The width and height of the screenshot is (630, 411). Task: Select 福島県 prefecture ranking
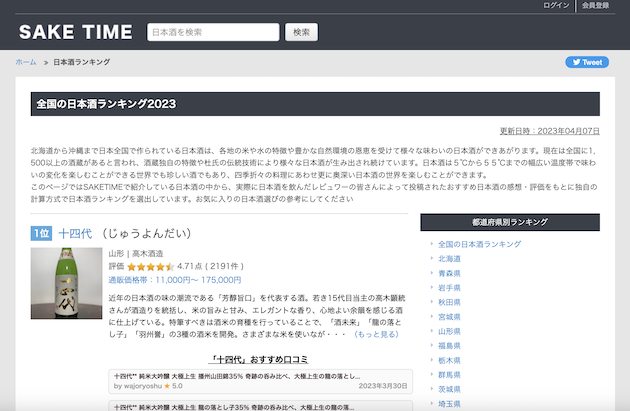click(449, 346)
